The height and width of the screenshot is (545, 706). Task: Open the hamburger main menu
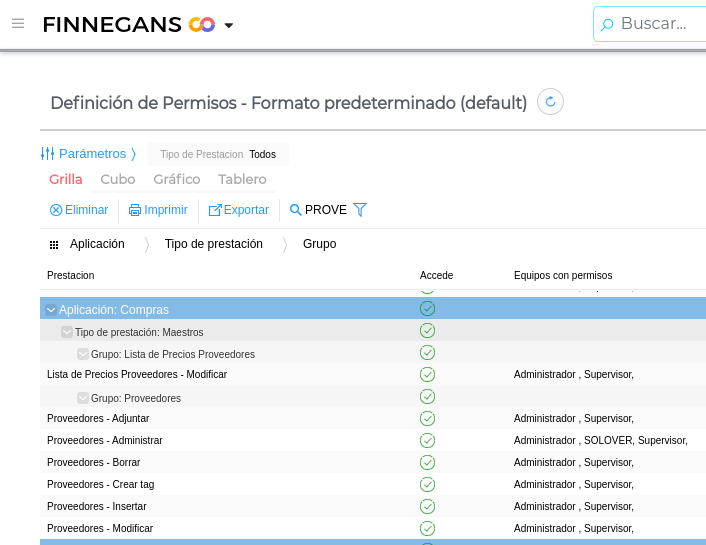click(x=18, y=23)
